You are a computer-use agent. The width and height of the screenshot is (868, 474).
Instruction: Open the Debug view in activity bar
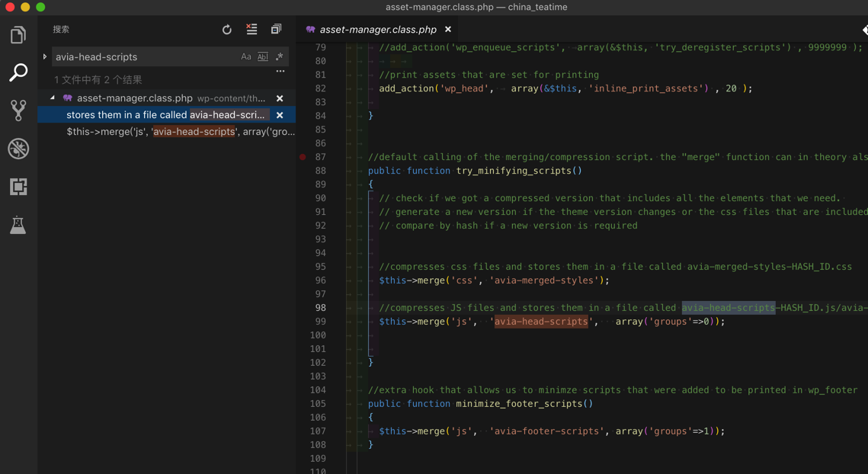pos(18,149)
